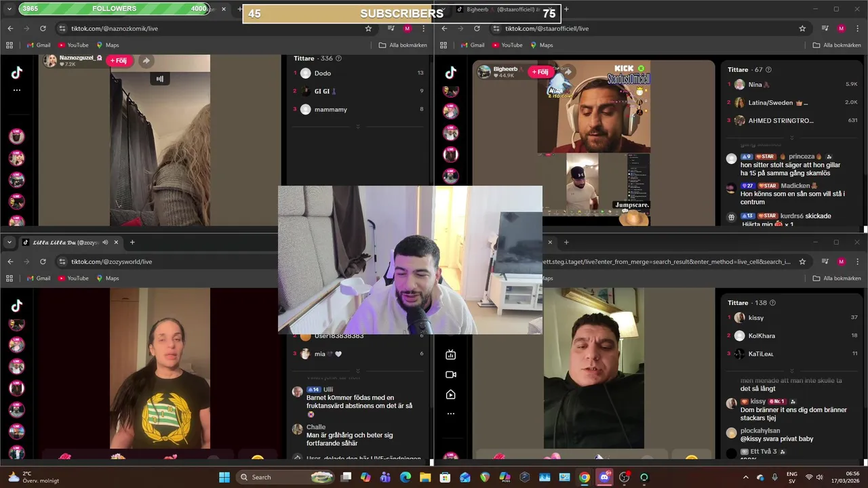Open File Explorer from the taskbar
The width and height of the screenshot is (868, 488).
[425, 477]
